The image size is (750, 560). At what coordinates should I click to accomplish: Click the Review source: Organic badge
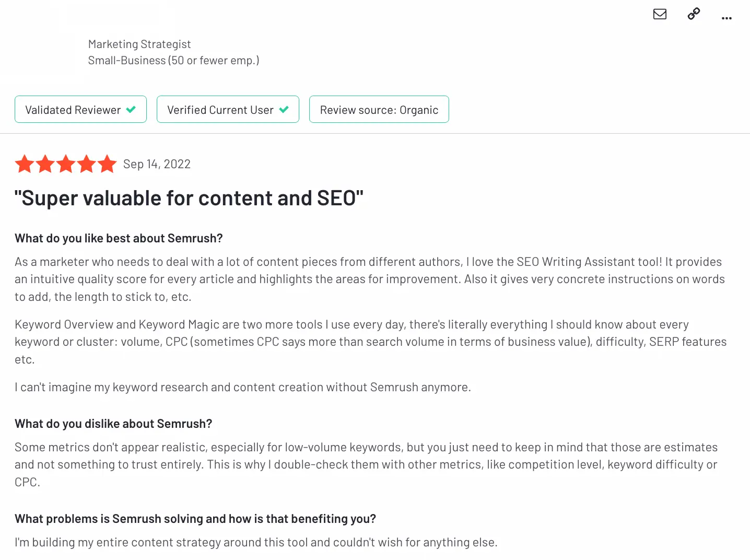coord(379,110)
